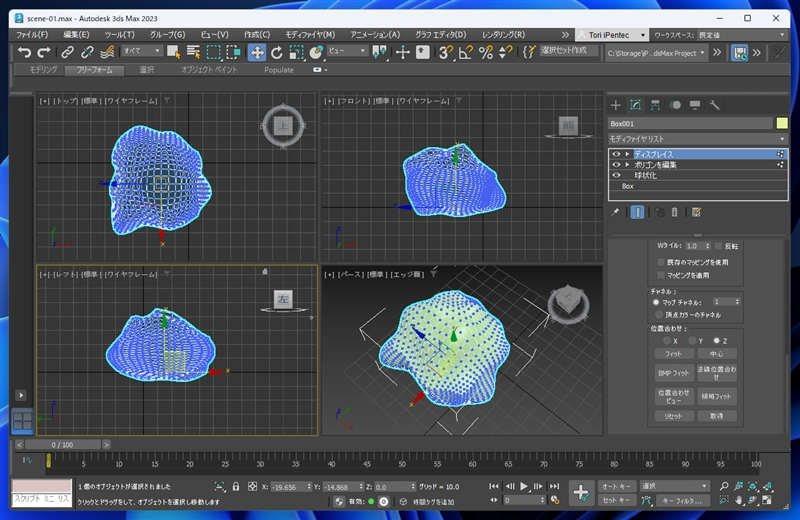Toggle Angle Snap

465,52
